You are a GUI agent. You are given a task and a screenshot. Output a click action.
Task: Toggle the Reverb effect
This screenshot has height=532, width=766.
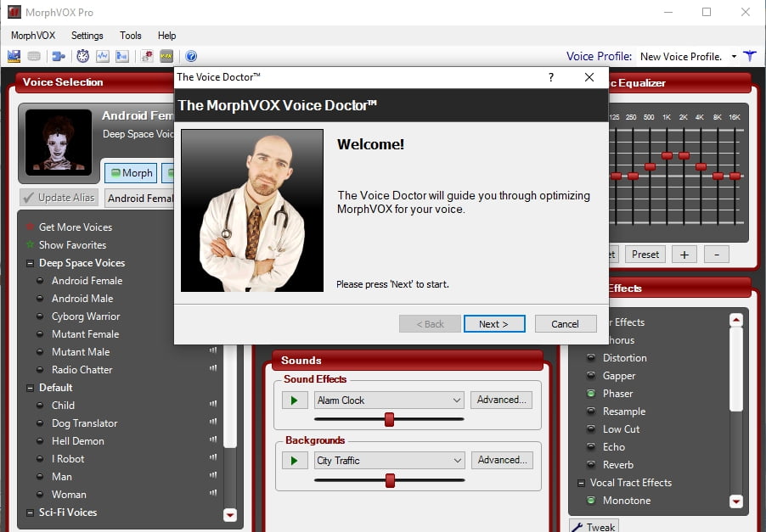[x=591, y=465]
